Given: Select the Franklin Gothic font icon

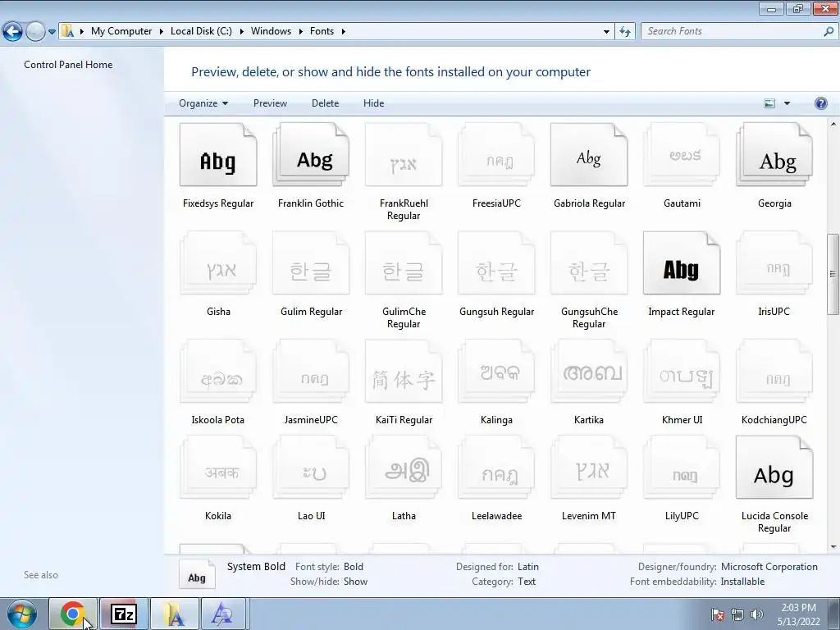Looking at the screenshot, I should pyautogui.click(x=311, y=155).
